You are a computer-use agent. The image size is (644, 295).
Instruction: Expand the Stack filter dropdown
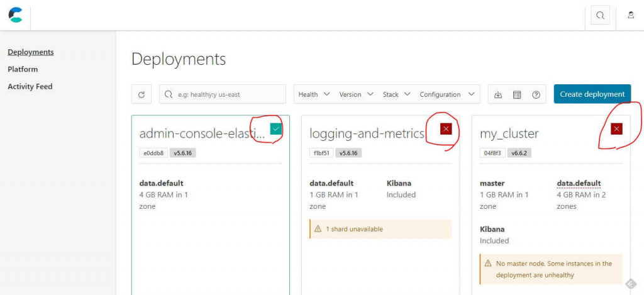tap(396, 94)
